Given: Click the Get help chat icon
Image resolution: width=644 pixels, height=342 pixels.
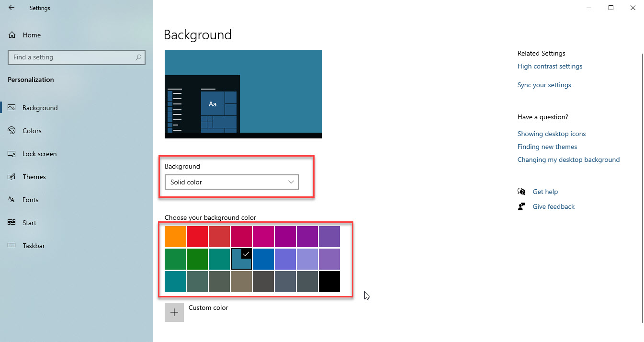Looking at the screenshot, I should (521, 192).
